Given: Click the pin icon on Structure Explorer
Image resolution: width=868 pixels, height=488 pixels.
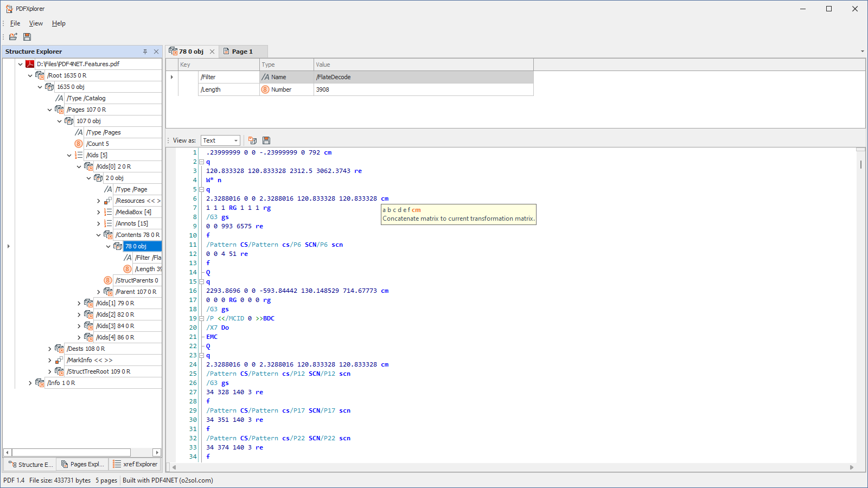Looking at the screenshot, I should (145, 51).
